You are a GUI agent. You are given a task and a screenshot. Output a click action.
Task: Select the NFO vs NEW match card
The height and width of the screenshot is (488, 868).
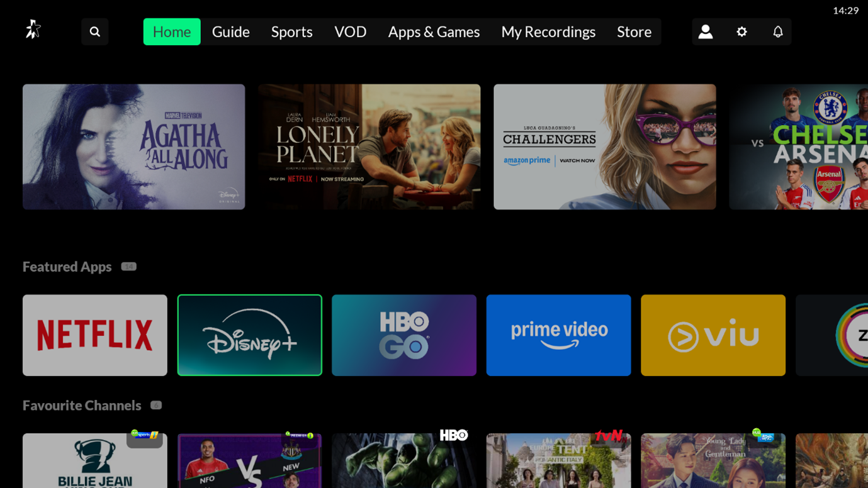250,460
